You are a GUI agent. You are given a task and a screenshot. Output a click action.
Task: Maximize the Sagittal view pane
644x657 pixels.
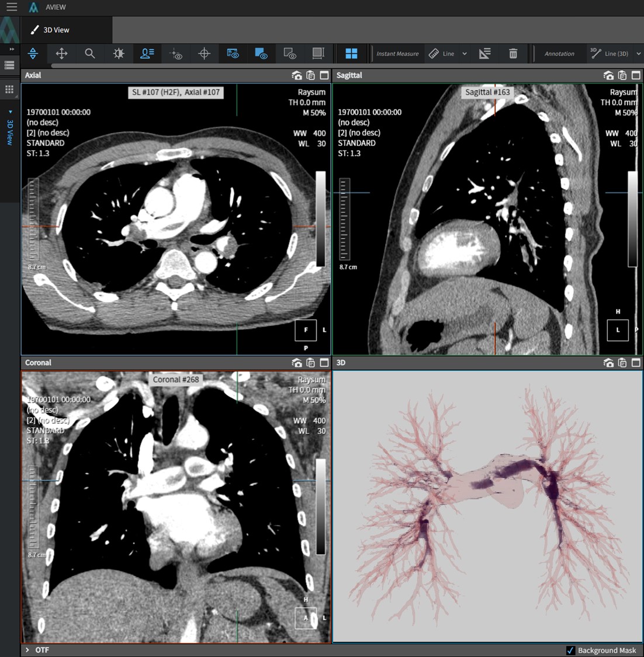tap(636, 75)
